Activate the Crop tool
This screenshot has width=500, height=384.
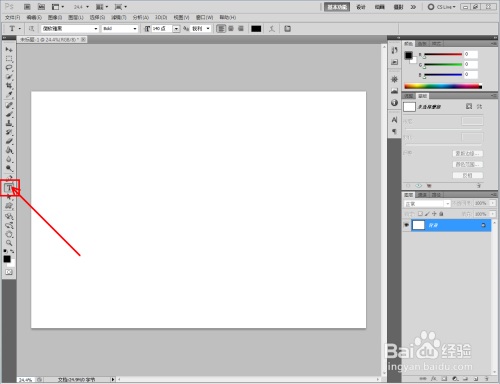[9, 86]
